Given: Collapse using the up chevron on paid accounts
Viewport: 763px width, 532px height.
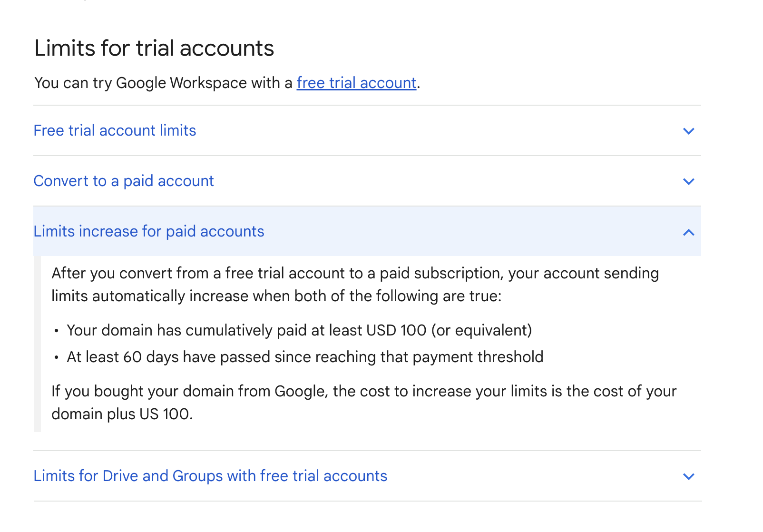Looking at the screenshot, I should 688,232.
